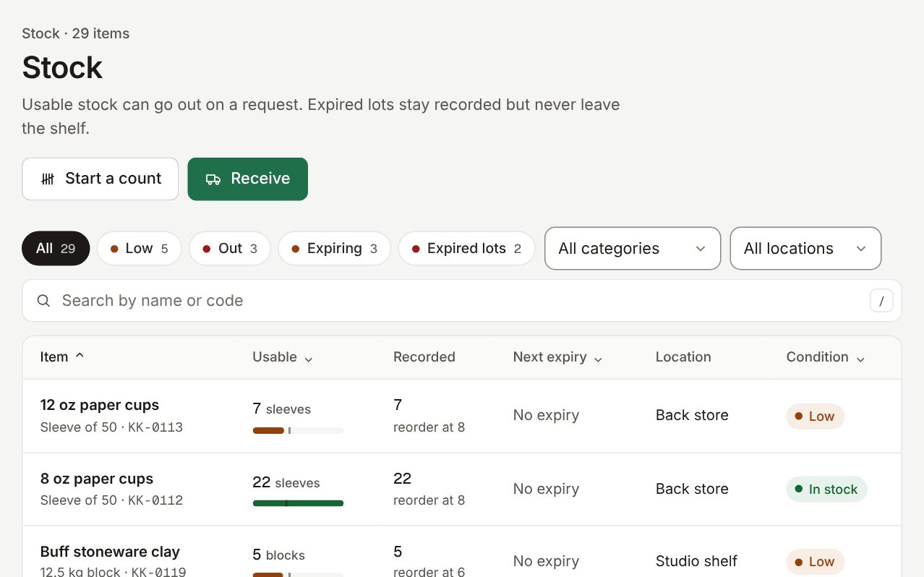Click the Location column header
The image size is (924, 577).
pos(683,357)
